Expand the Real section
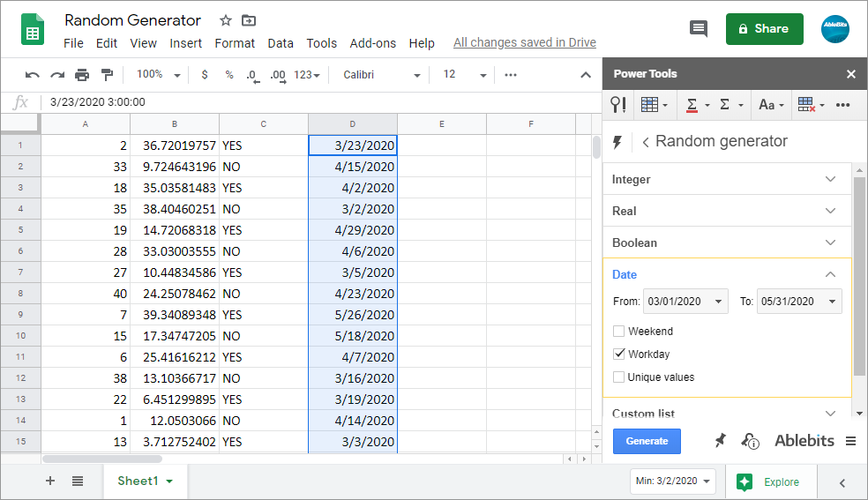 click(726, 211)
